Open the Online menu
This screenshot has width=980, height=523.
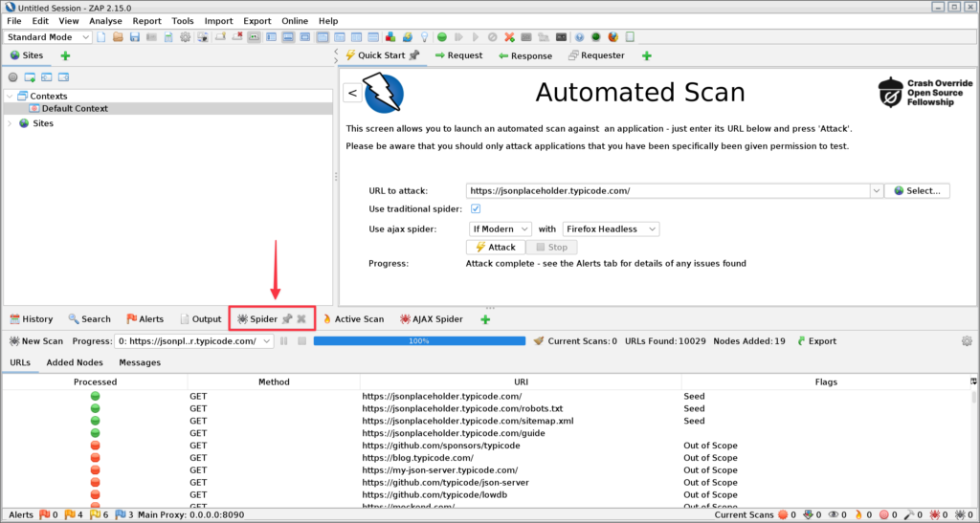295,21
